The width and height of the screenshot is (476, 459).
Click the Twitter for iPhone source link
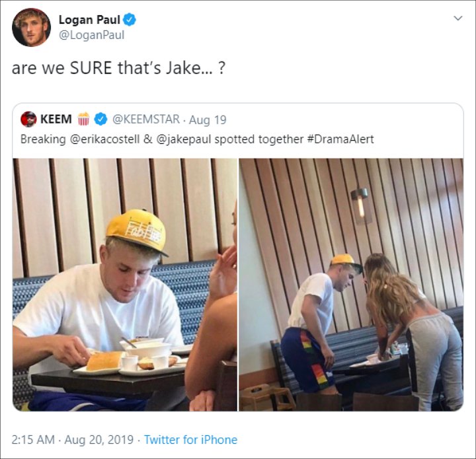[x=190, y=440]
